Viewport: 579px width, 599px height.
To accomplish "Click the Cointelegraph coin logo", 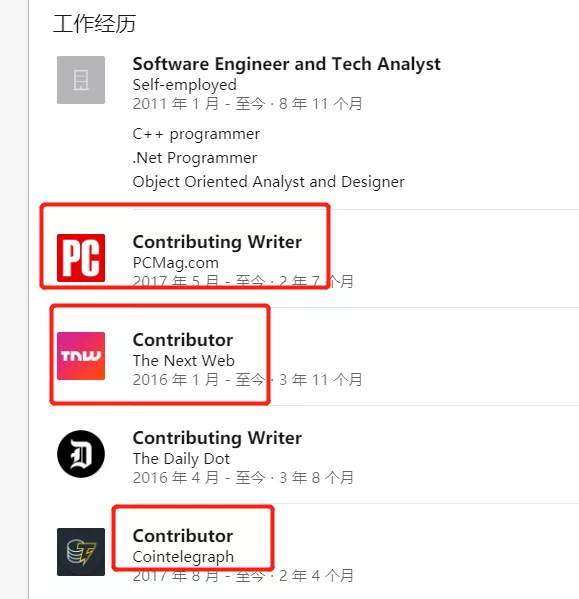I will [x=81, y=552].
